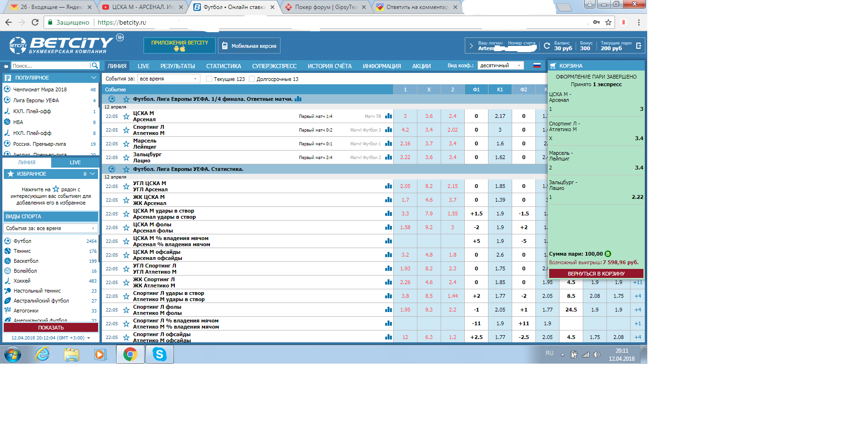Click the basket cart icon
This screenshot has width=868, height=446.
coord(553,66)
